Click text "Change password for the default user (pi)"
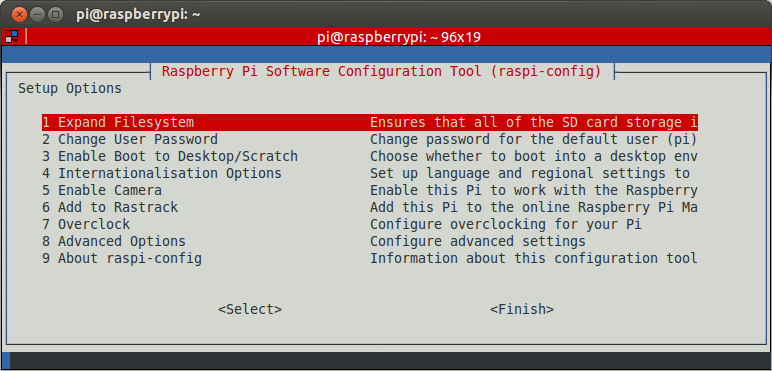Image resolution: width=772 pixels, height=371 pixels. tap(534, 139)
